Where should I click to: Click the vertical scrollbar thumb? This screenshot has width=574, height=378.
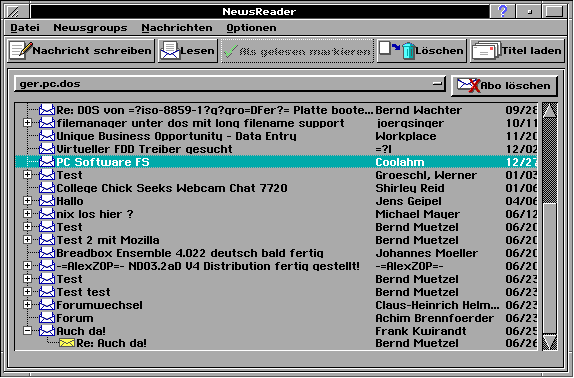tap(550, 268)
